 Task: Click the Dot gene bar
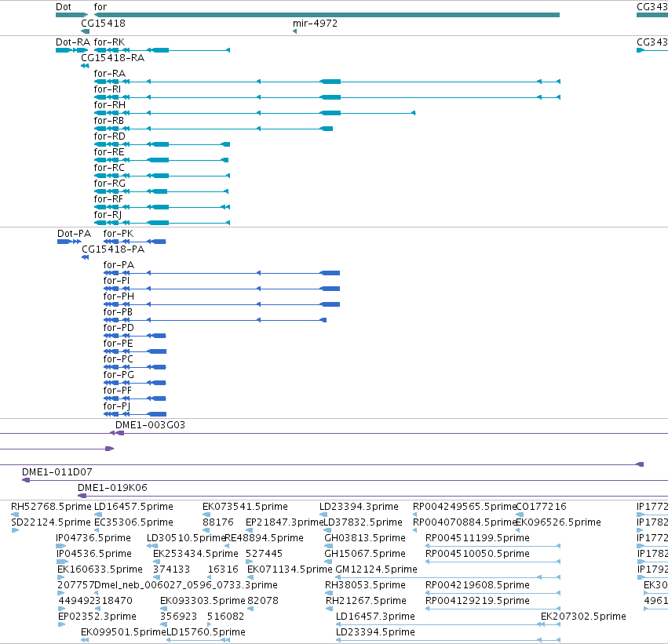(x=71, y=15)
